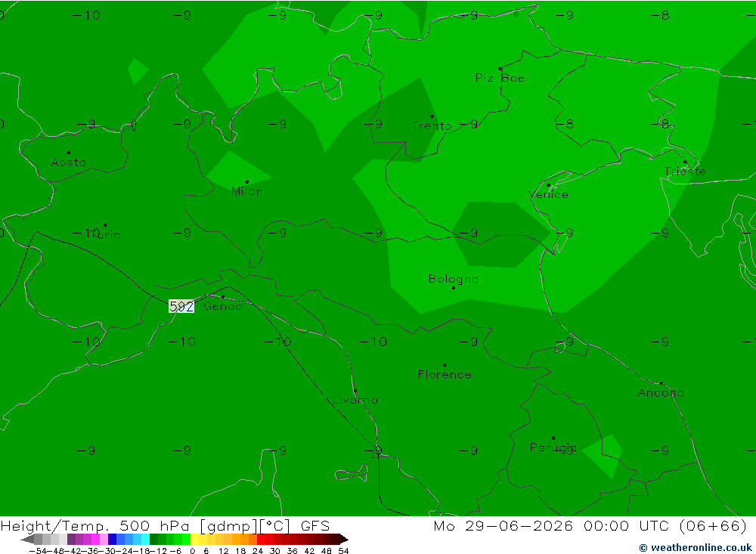This screenshot has height=554, width=756.
Task: Select the Piz Boe label
Action: (500, 78)
